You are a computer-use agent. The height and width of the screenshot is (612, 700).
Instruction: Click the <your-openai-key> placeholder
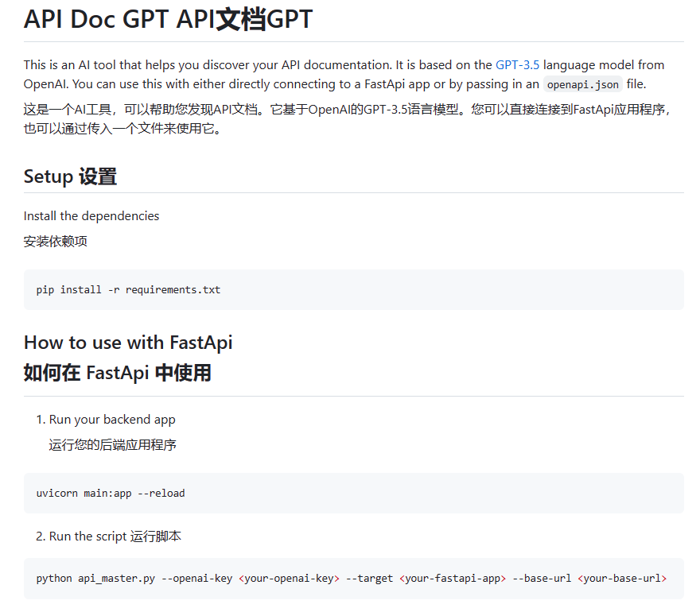[289, 579]
